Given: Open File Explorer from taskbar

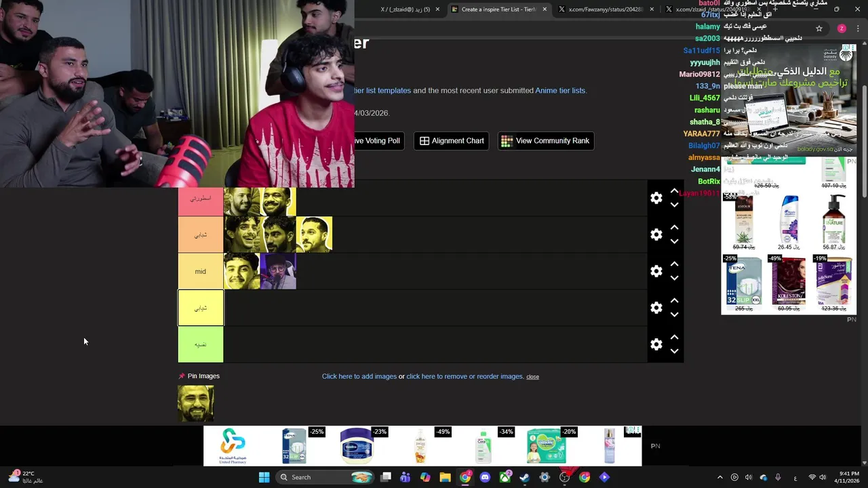Looking at the screenshot, I should pos(445,477).
